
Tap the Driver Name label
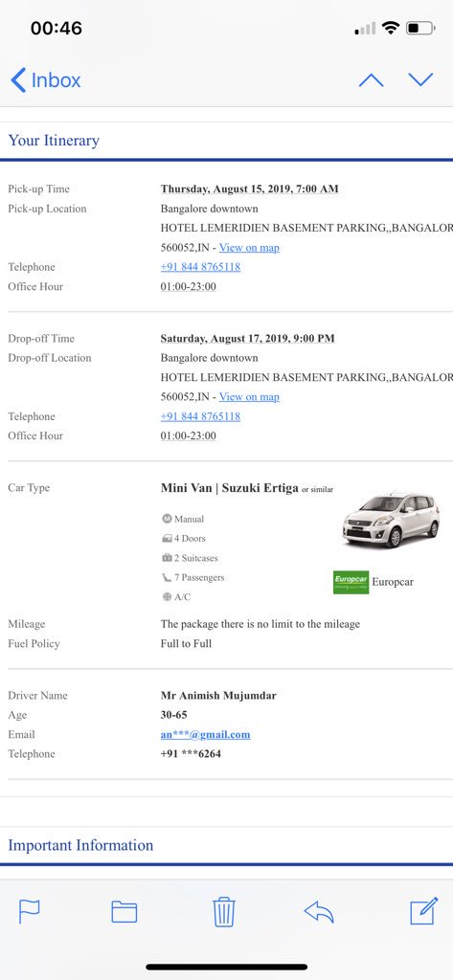(x=37, y=696)
